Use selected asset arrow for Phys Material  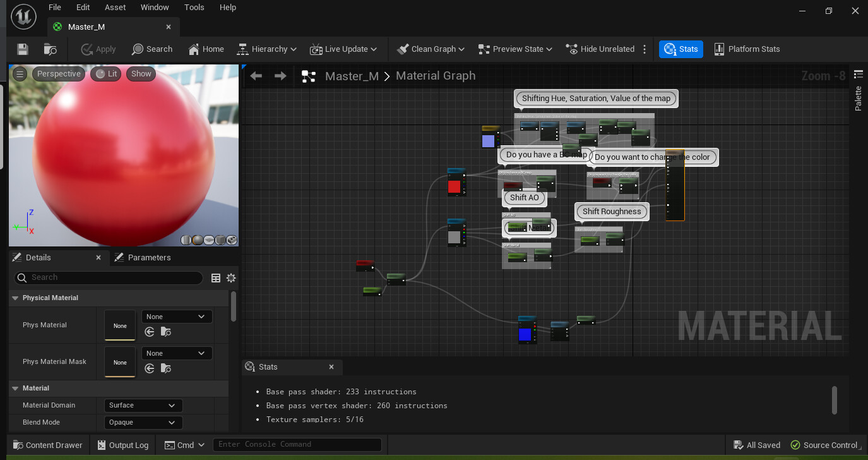[x=150, y=332]
